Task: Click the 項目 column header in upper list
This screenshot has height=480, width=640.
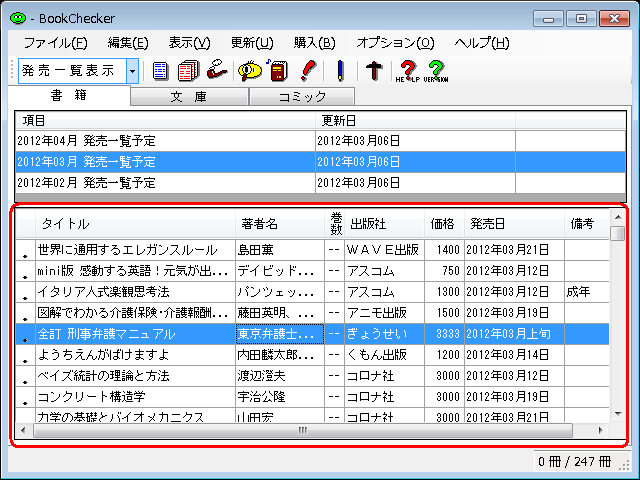Action: click(165, 121)
